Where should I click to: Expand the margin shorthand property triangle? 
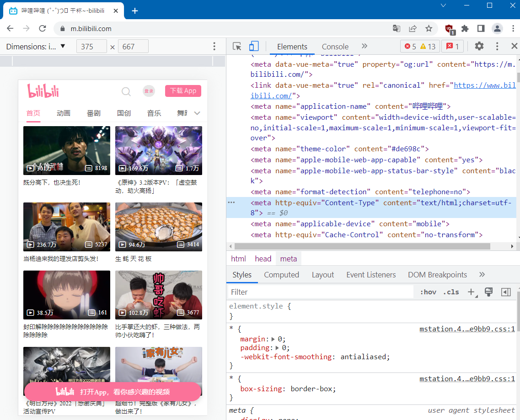[273, 339]
